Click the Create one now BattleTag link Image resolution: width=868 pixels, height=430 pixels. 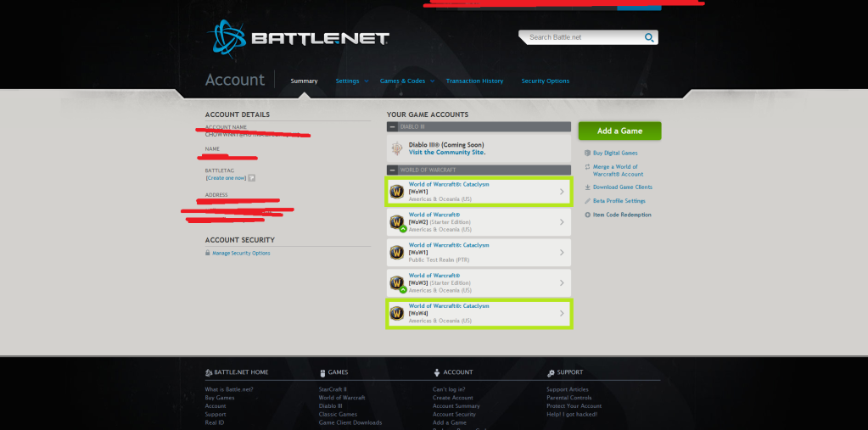point(226,178)
